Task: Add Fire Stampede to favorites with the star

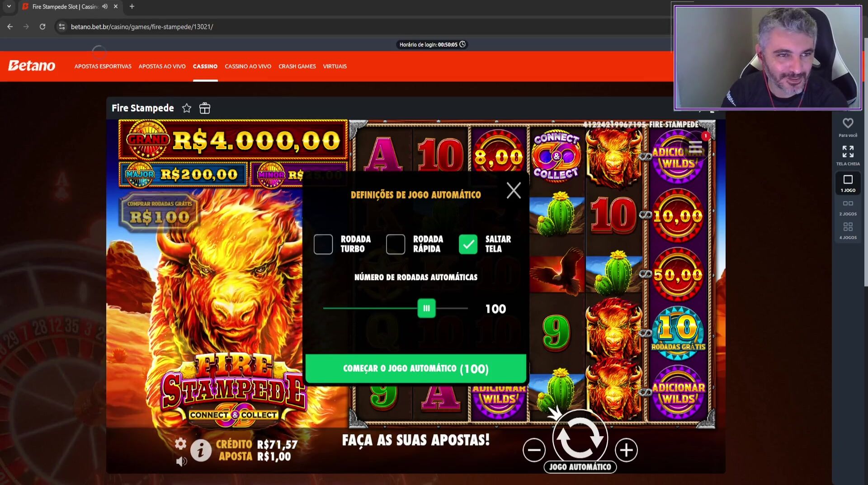Action: pyautogui.click(x=187, y=108)
